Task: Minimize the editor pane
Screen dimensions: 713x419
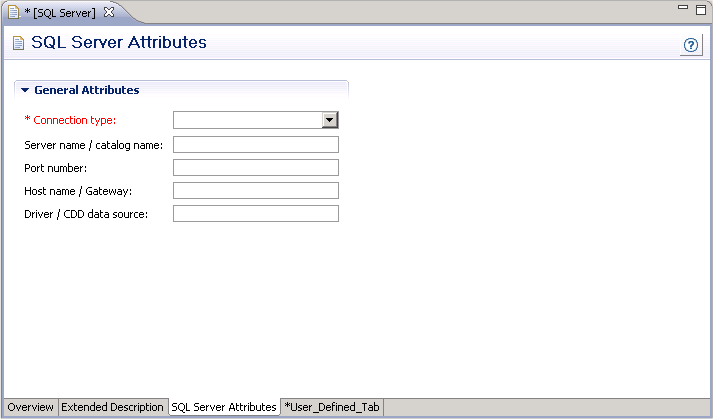Action: [683, 7]
